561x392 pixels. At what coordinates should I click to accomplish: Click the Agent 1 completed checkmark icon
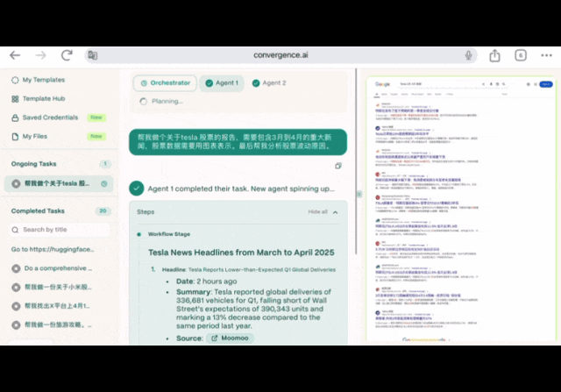click(x=137, y=189)
